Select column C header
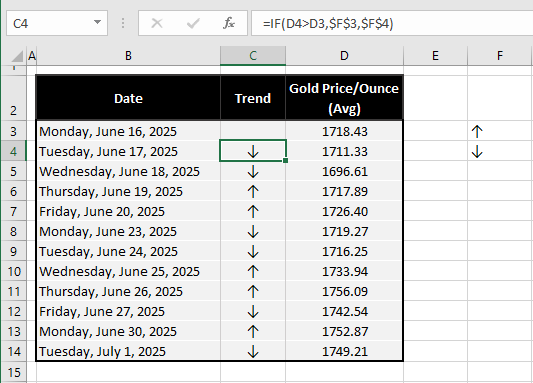 point(253,56)
